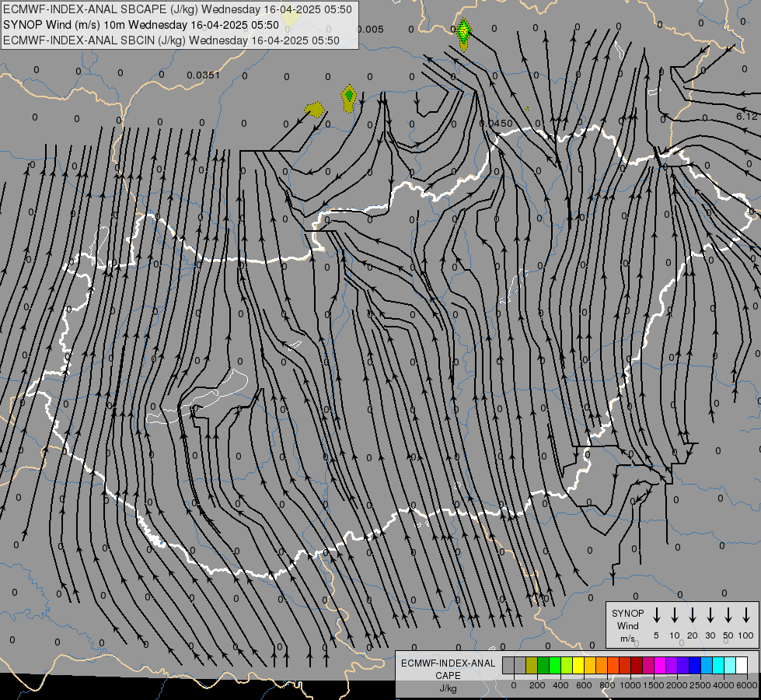
Task: Click the 400 tick label on color bar
Action: pos(560,685)
